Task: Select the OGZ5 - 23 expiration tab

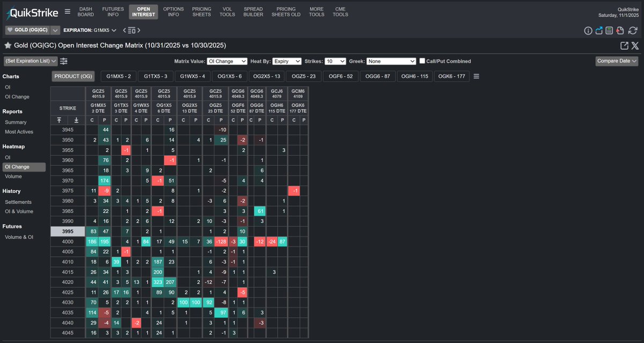Action: coord(304,76)
